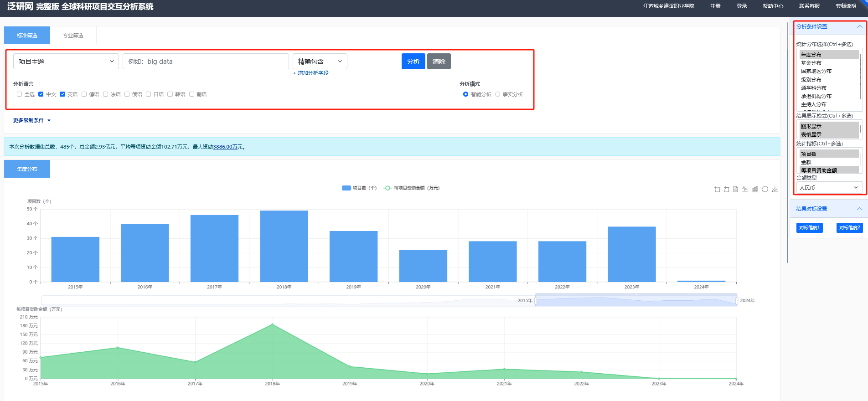Viewport: 868px width, 401px height.
Task: Check the 俄语 language checkbox
Action: point(127,94)
